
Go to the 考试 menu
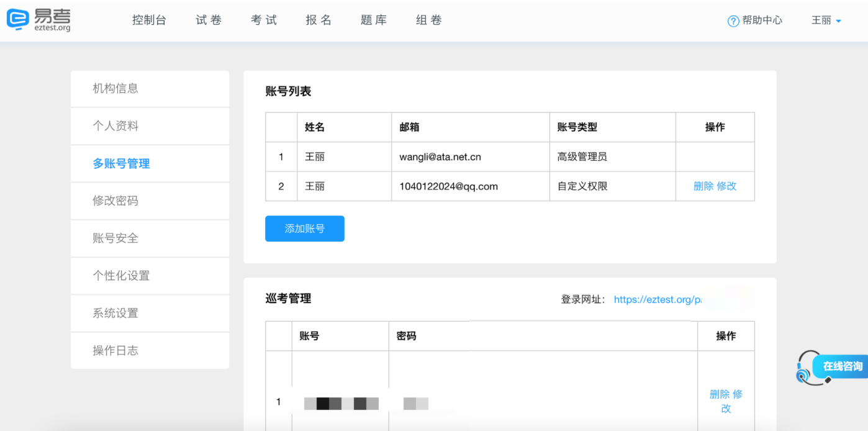click(264, 20)
